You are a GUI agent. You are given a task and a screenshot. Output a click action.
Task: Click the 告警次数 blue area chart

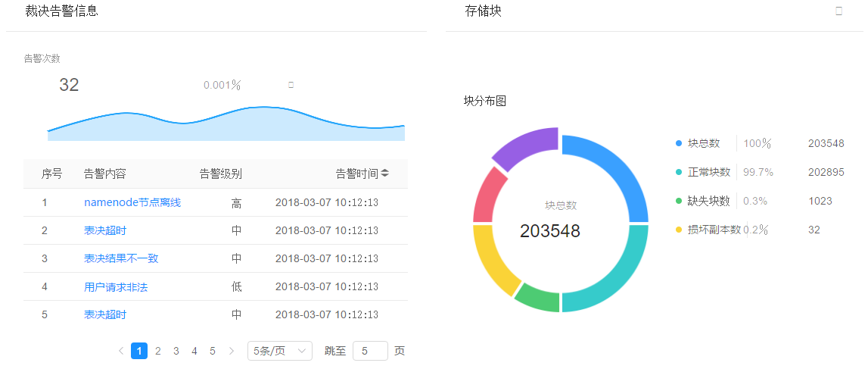point(227,126)
